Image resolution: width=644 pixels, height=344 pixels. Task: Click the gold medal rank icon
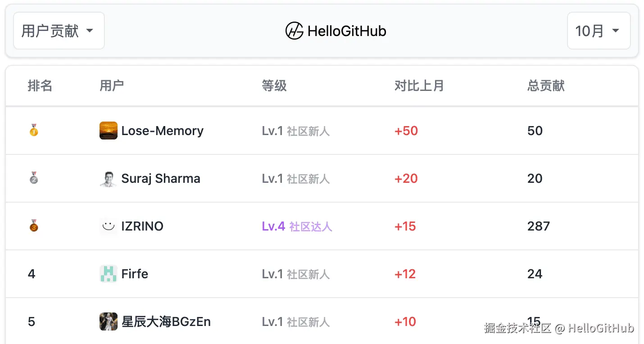[x=34, y=131]
